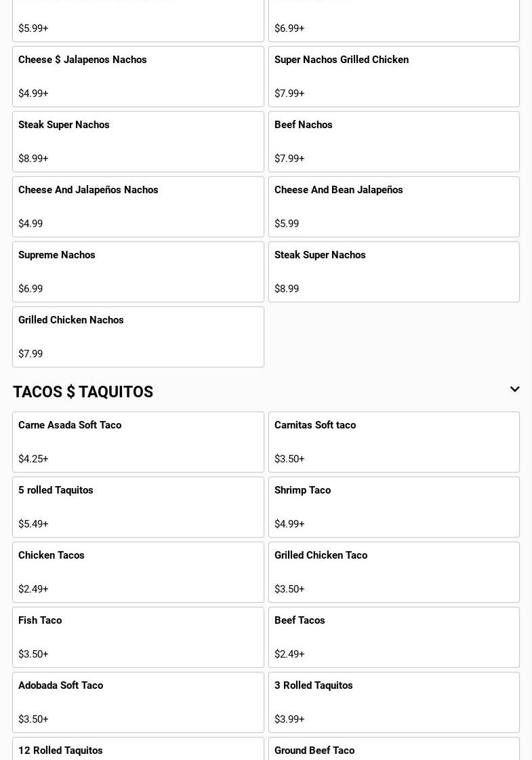
Task: Pick the Supreme Nachos card
Action: pyautogui.click(x=138, y=272)
